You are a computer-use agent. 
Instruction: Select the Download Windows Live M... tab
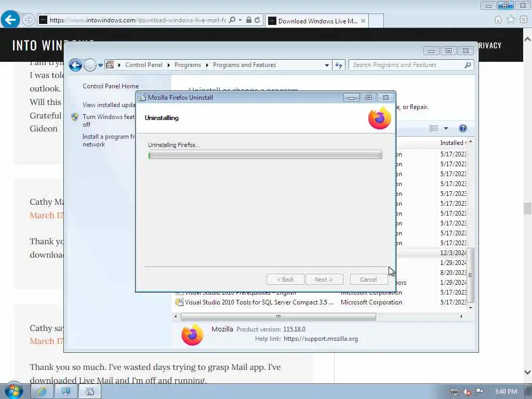tap(317, 21)
